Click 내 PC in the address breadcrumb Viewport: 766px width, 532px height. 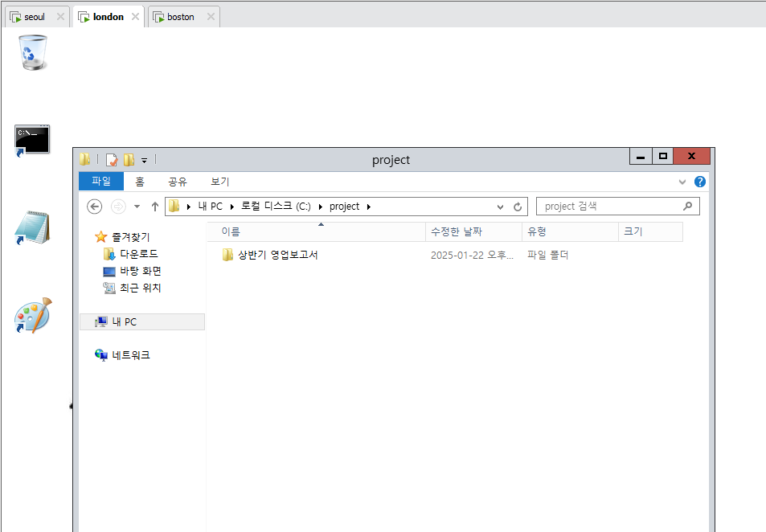coord(210,207)
